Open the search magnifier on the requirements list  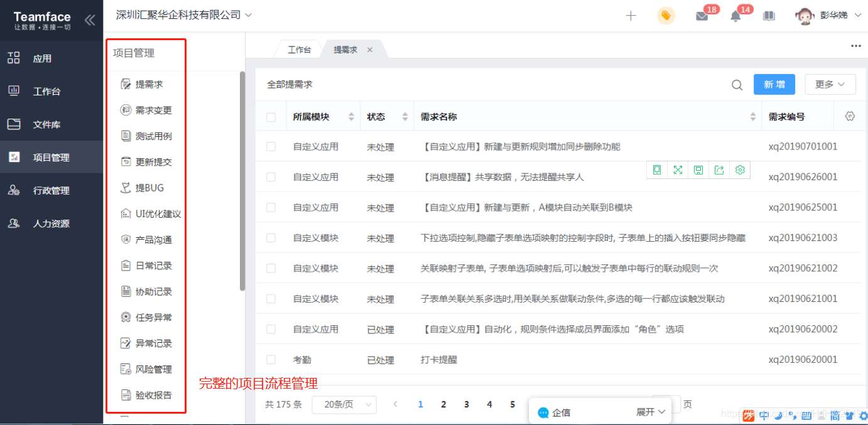[736, 84]
